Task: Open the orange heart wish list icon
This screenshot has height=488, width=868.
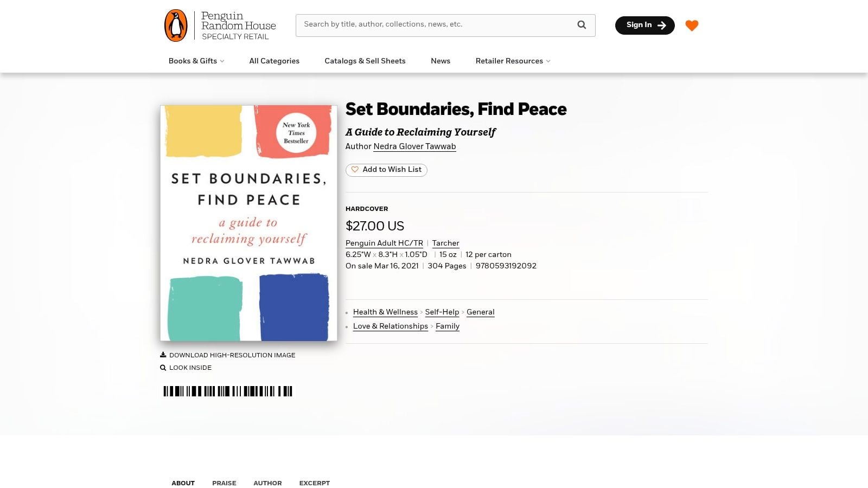Action: 692,25
